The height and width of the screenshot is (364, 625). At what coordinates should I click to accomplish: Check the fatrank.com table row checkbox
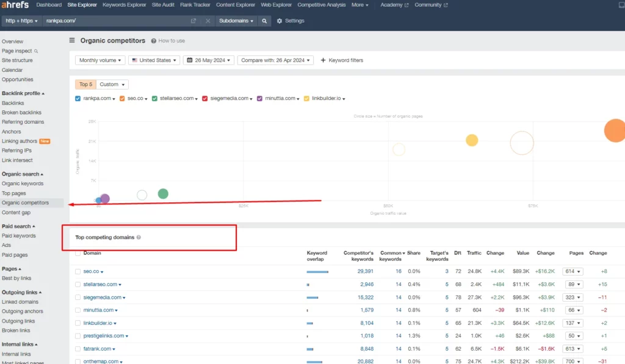(x=78, y=349)
